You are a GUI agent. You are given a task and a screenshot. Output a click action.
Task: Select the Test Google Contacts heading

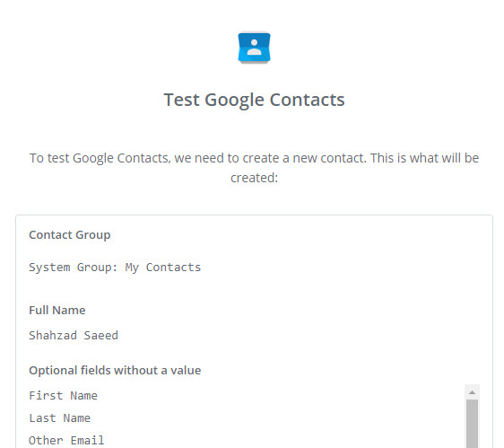click(255, 100)
